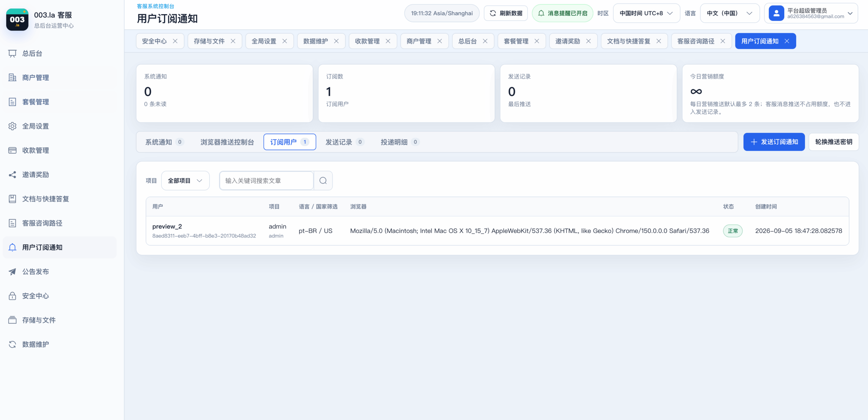Click the 客服系统控制台 breadcrumb link
The image size is (868, 420).
point(156,6)
